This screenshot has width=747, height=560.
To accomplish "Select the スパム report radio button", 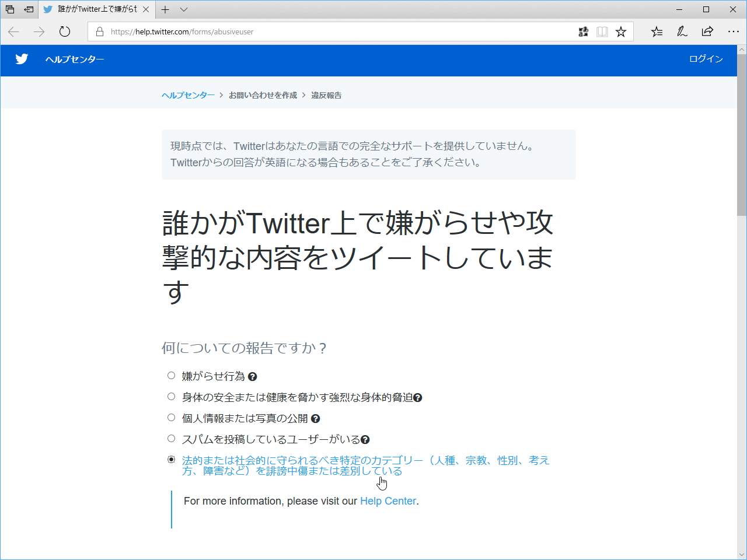I will (171, 438).
